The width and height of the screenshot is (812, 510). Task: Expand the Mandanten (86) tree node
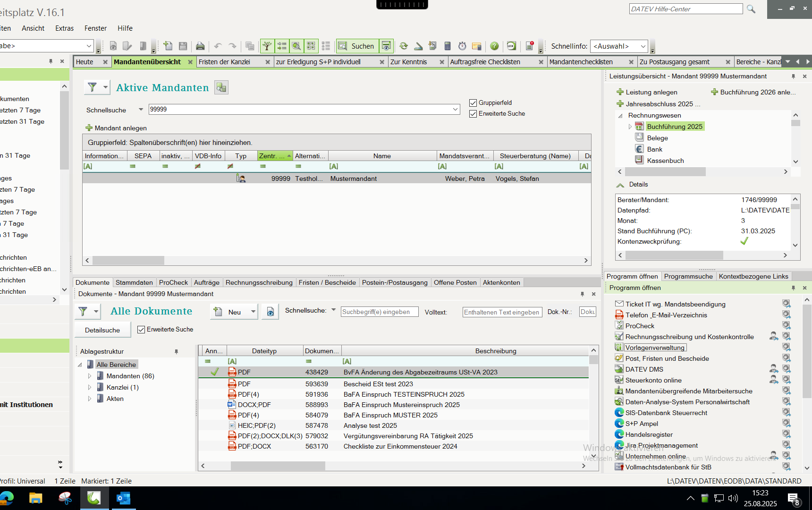point(90,376)
